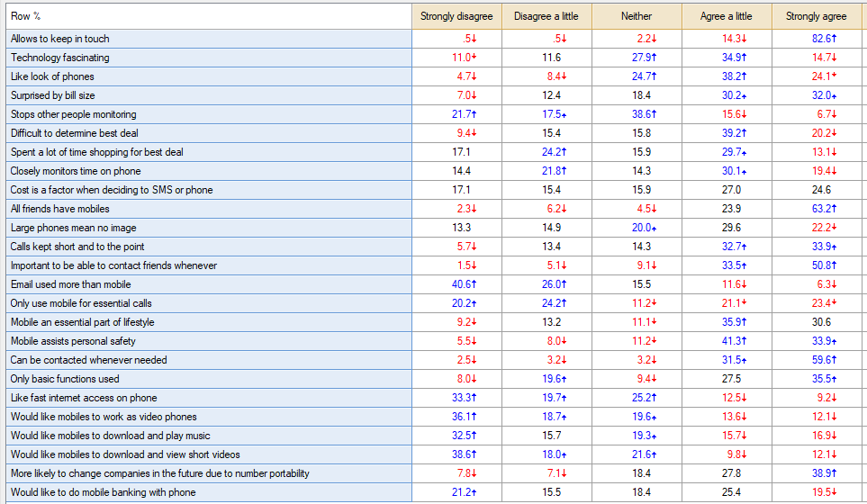Click the 82.6 Strongly agree cell

[817, 39]
